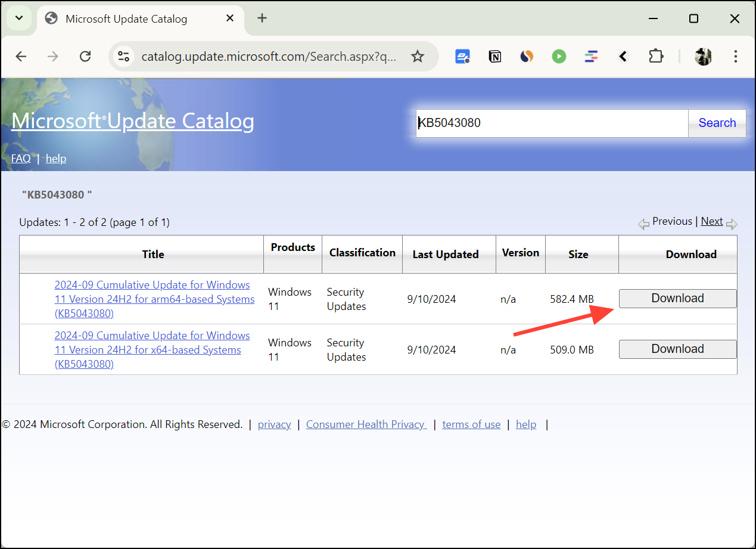Go back to the previous page
756x549 pixels.
(x=21, y=57)
